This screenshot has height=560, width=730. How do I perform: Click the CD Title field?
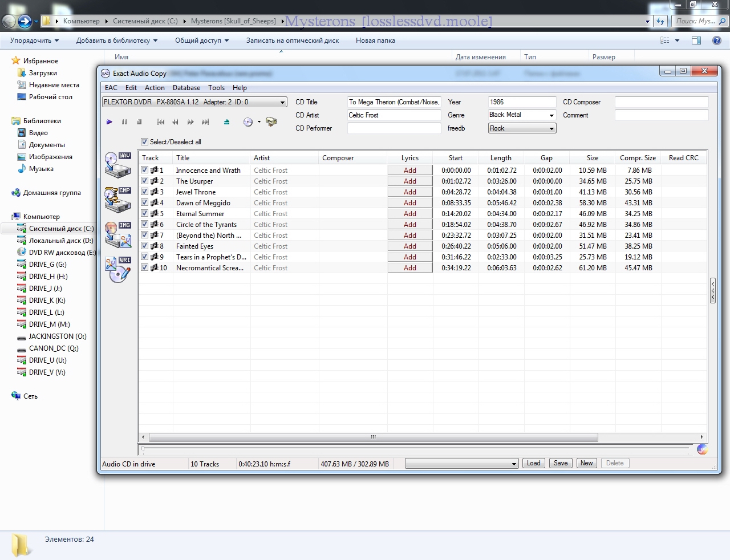[x=394, y=102]
